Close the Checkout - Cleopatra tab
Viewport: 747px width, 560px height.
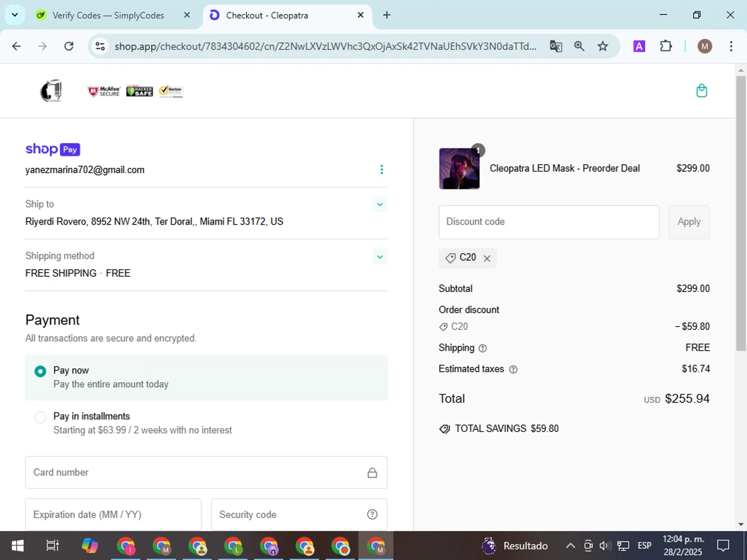361,15
